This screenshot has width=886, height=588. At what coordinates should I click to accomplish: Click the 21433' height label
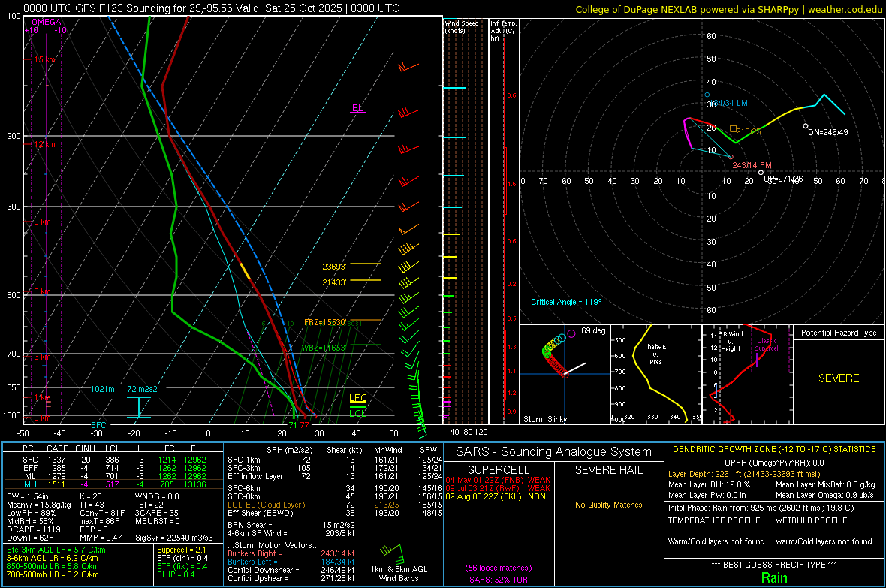pyautogui.click(x=334, y=282)
